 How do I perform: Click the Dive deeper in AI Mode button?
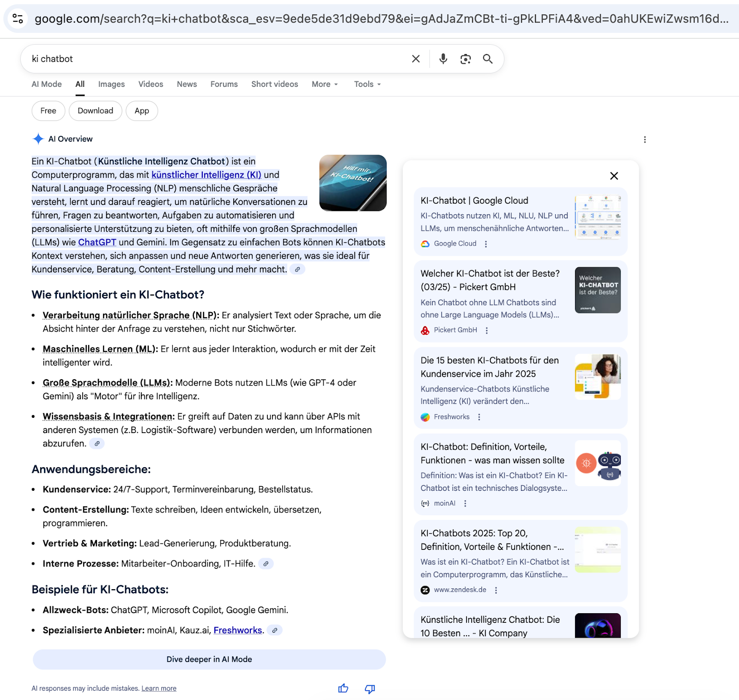(209, 659)
